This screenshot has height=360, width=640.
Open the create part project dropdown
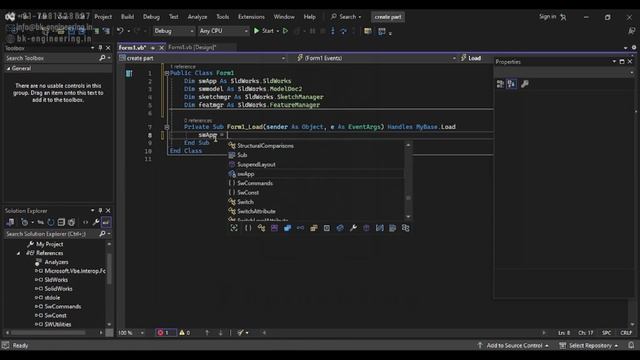(x=202, y=58)
